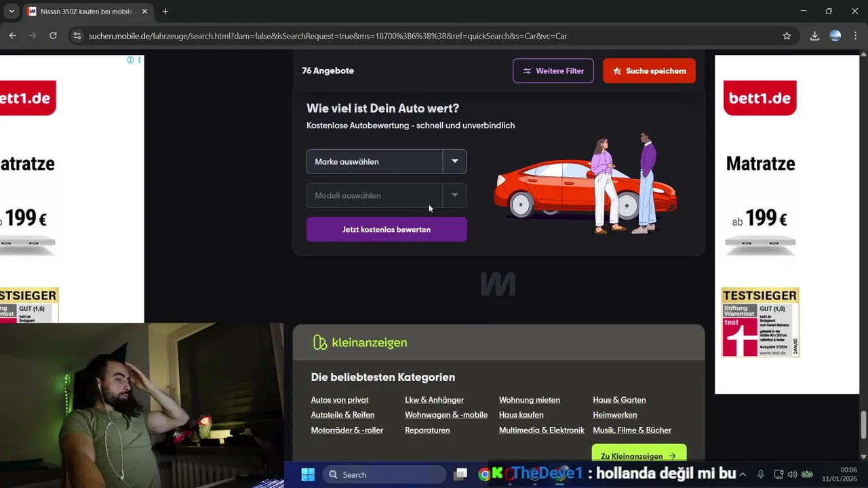This screenshot has height=488, width=868.
Task: Open the left ad options menu icon
Action: tap(140, 60)
